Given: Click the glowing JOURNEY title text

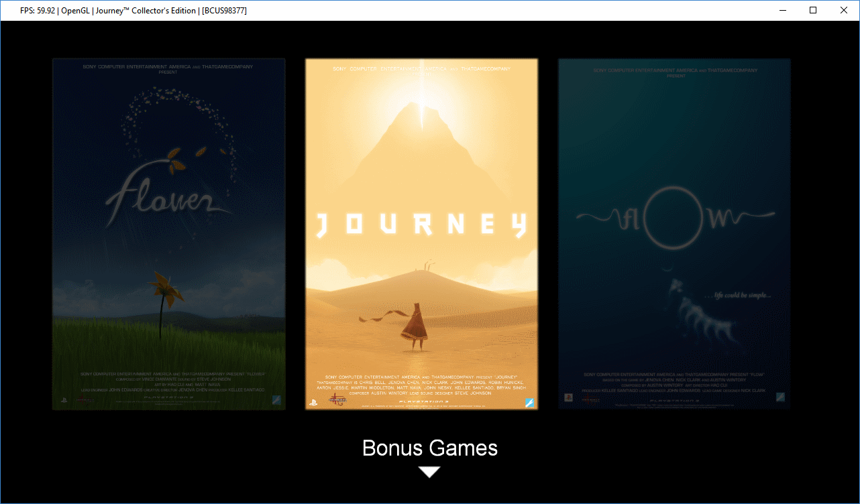Looking at the screenshot, I should click(421, 226).
